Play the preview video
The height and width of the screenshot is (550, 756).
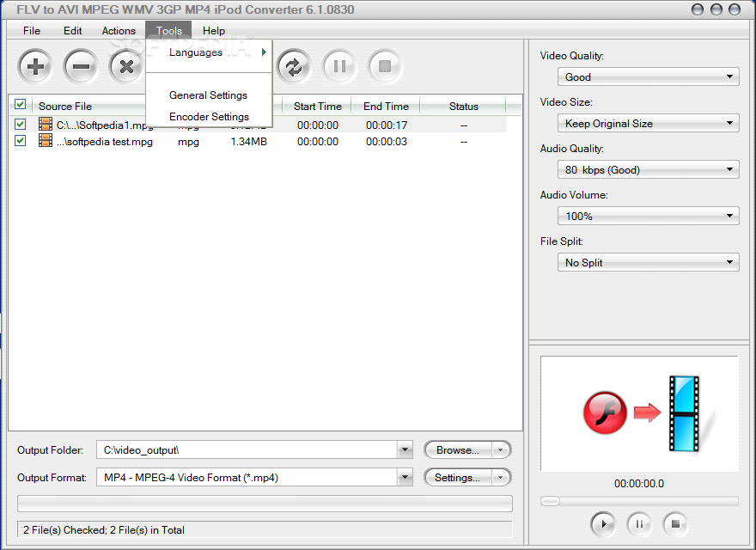603,523
